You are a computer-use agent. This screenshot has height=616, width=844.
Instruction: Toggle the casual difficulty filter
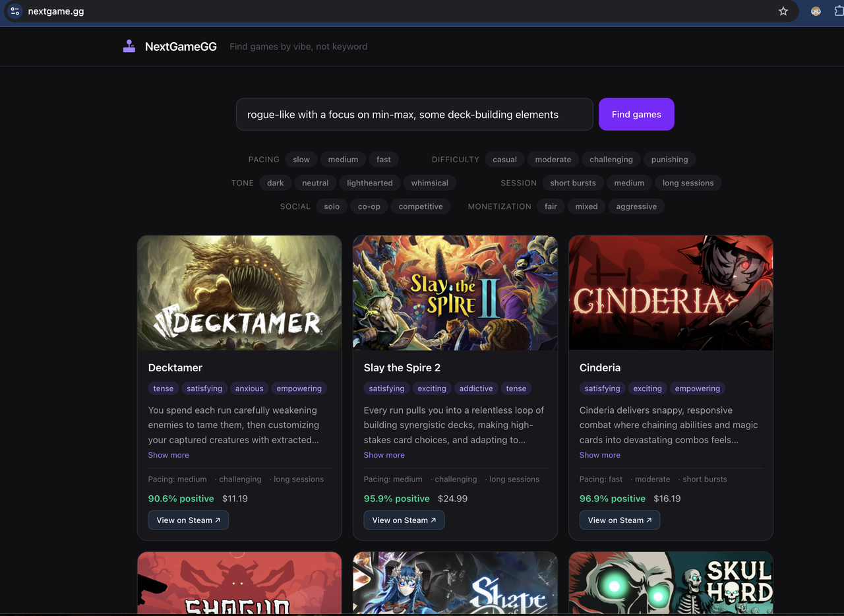point(504,160)
